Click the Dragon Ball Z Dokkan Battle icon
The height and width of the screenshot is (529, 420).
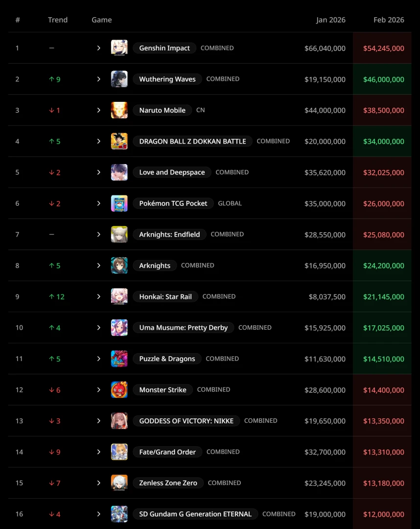pos(119,141)
